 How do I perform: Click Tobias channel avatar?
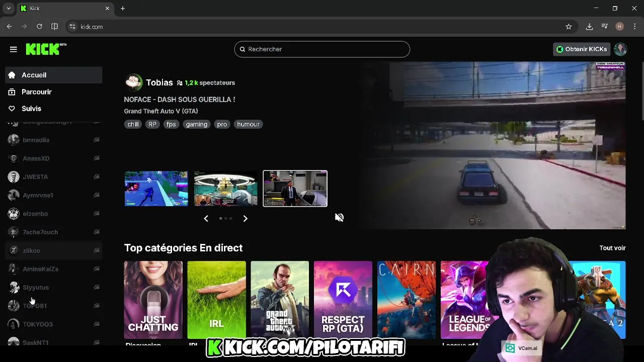pyautogui.click(x=133, y=82)
